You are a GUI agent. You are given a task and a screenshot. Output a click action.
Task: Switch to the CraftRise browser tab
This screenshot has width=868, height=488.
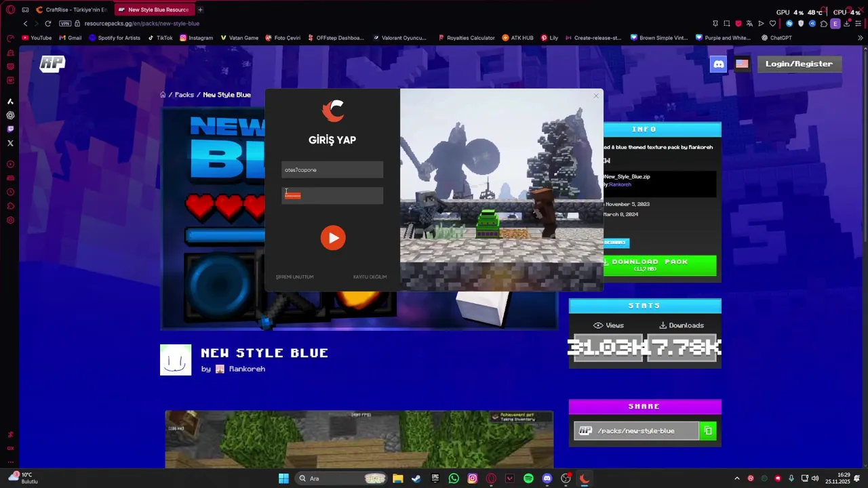72,10
